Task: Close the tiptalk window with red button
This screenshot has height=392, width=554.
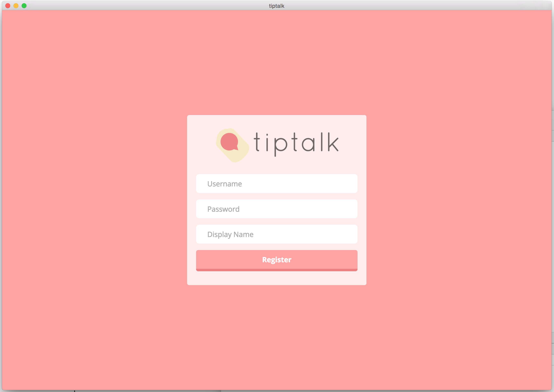Action: click(x=8, y=6)
